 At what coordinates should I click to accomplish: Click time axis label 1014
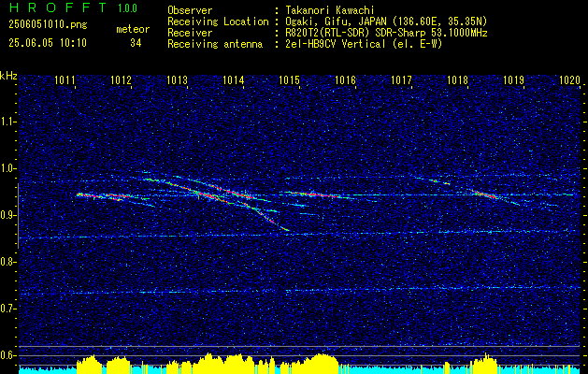[x=234, y=79]
